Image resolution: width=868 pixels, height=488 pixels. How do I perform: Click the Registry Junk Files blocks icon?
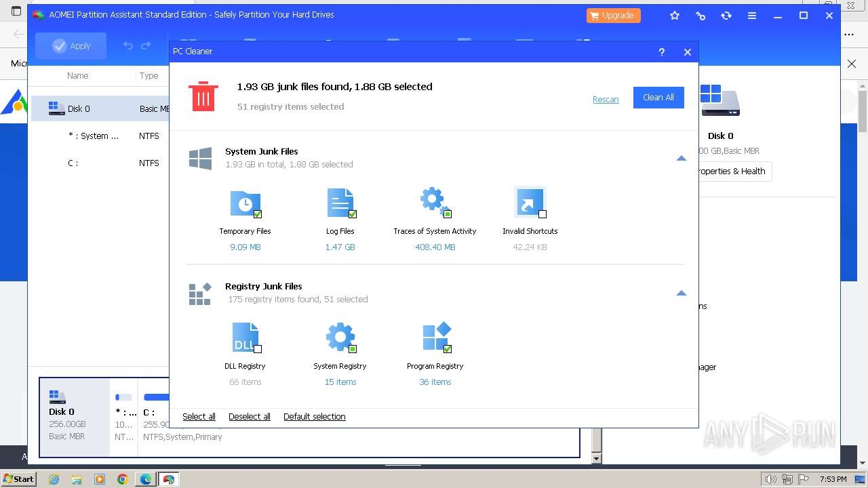(x=200, y=293)
